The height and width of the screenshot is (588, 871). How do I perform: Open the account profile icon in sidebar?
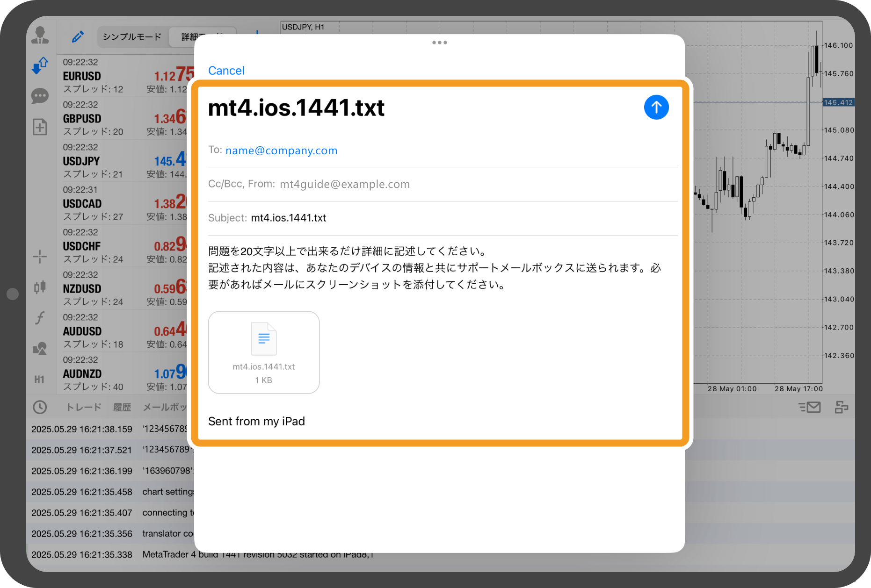[40, 36]
